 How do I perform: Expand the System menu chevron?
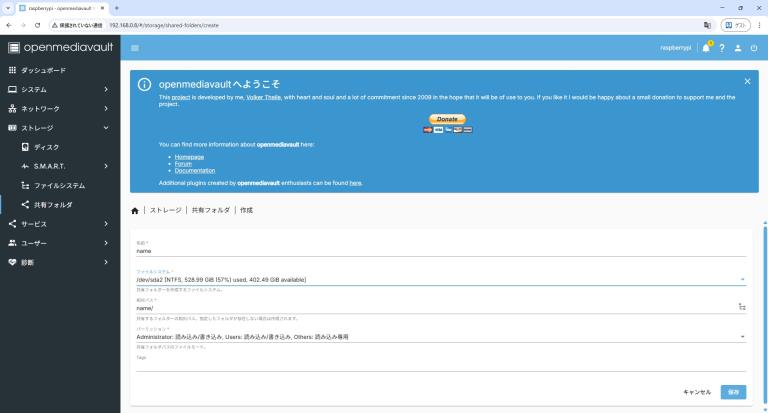[106, 89]
